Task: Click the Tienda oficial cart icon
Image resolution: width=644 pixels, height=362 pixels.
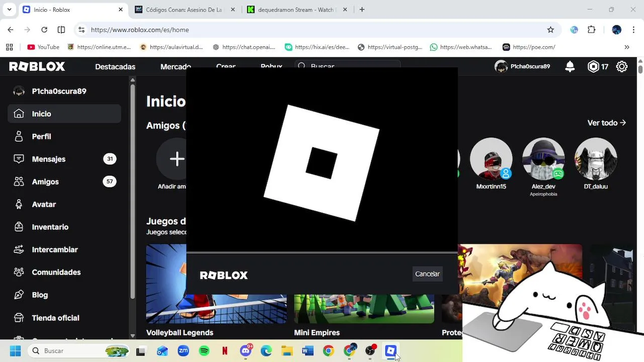Action: pyautogui.click(x=19, y=318)
